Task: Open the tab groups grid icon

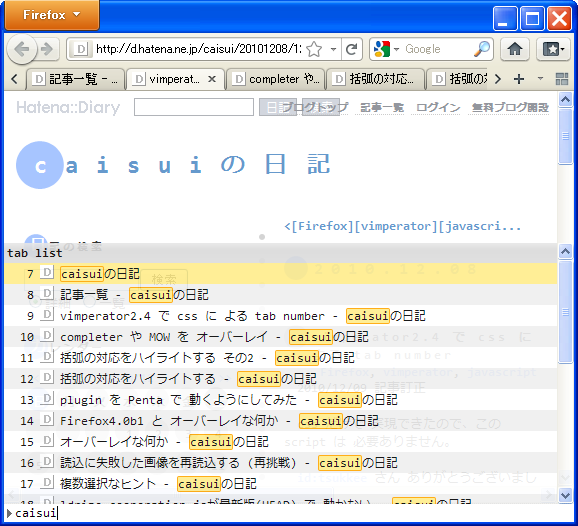Action: [562, 79]
